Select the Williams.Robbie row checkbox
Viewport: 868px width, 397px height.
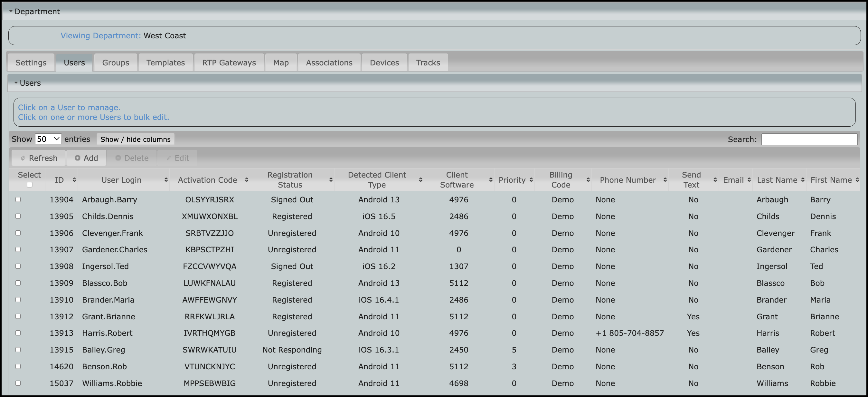point(18,383)
